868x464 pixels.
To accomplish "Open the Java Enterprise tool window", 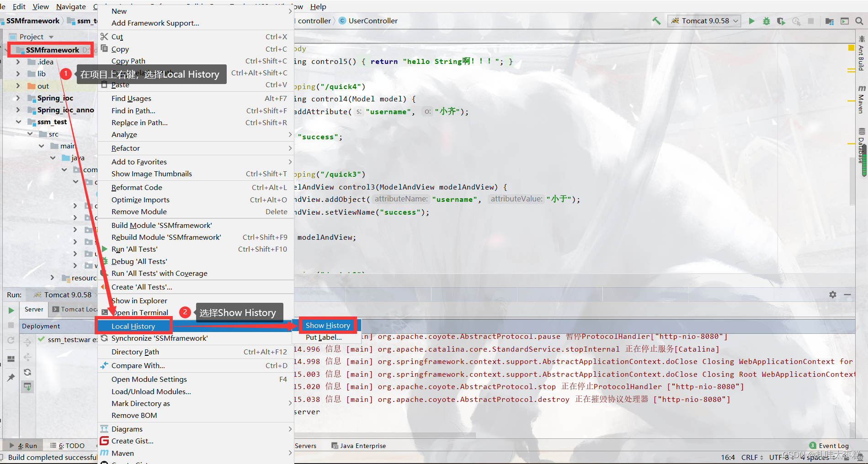I will (359, 446).
